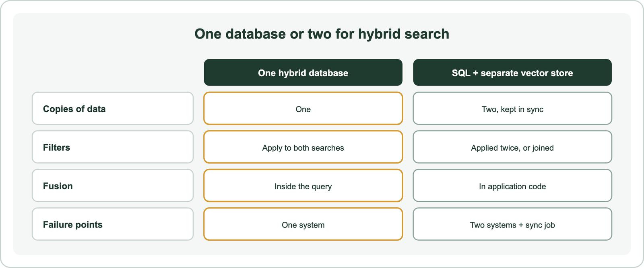Select the 'Two, kept in sync' cell

pyautogui.click(x=512, y=108)
